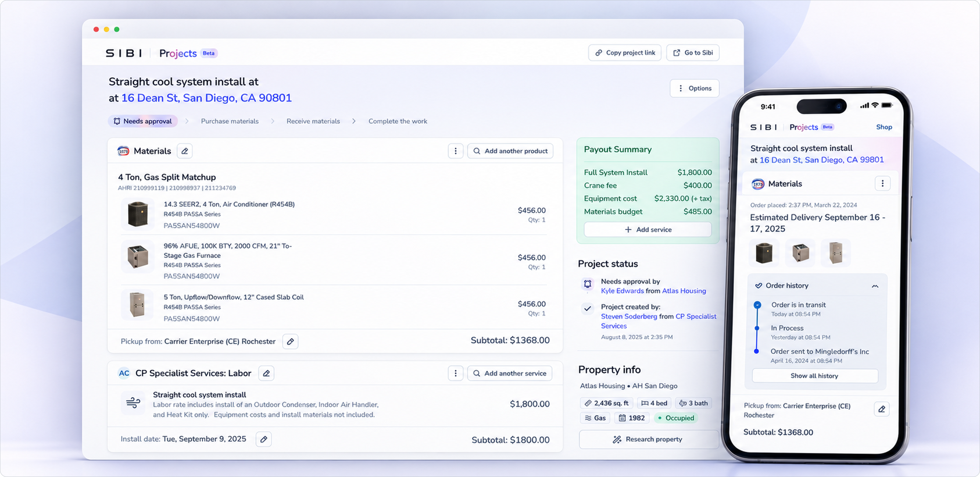Click the Occupied status tag
This screenshot has height=477, width=980.
pos(676,418)
